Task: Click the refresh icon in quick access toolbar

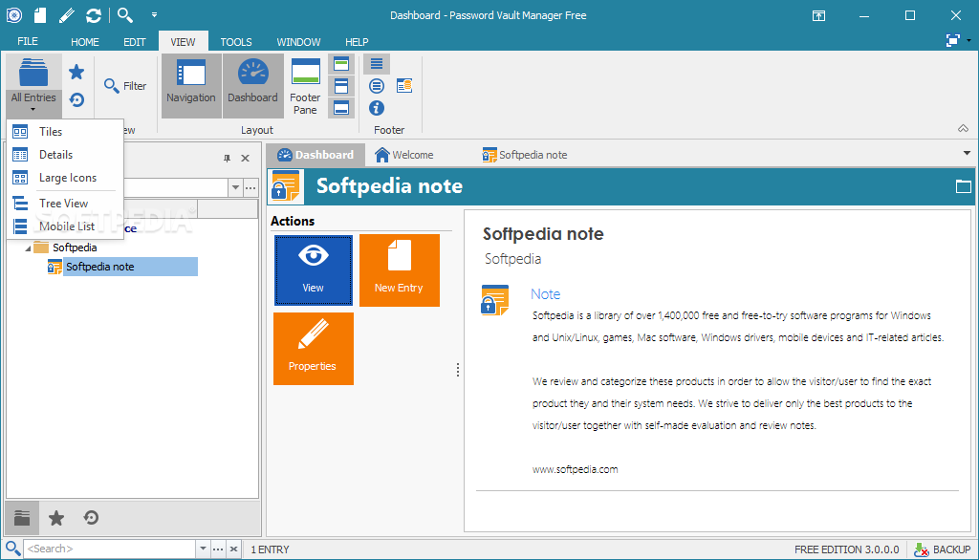Action: click(x=94, y=15)
